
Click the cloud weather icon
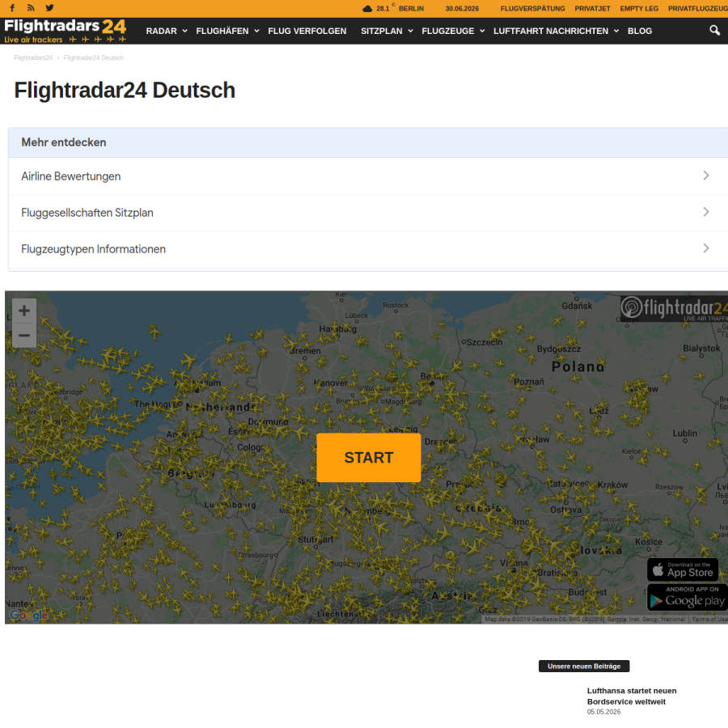click(367, 8)
